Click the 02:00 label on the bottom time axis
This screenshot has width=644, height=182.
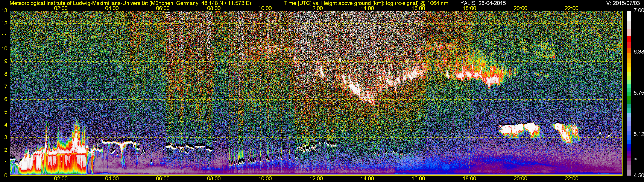click(x=61, y=179)
